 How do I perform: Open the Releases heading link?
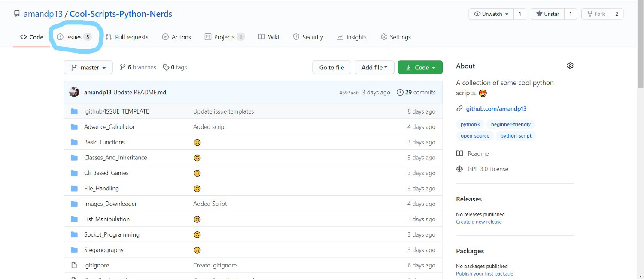pos(469,199)
